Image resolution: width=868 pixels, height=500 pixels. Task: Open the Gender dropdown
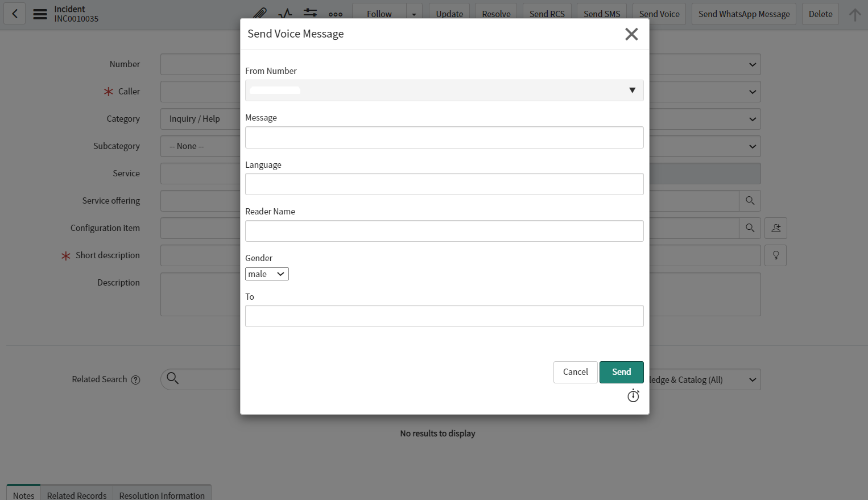pyautogui.click(x=267, y=274)
